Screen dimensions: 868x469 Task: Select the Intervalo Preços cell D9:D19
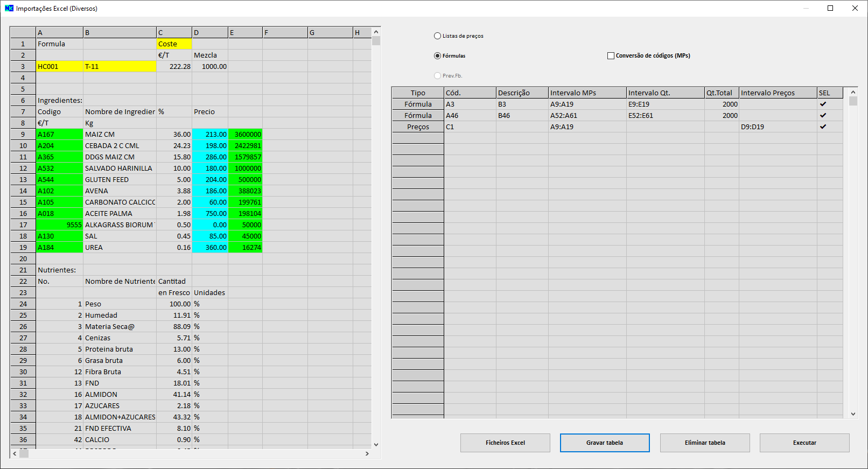[x=777, y=127]
